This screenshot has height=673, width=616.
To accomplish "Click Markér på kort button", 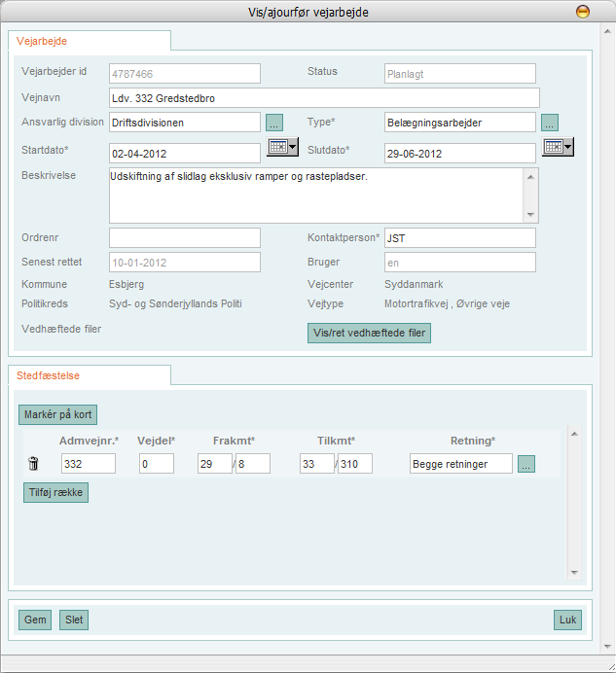I will (x=57, y=415).
